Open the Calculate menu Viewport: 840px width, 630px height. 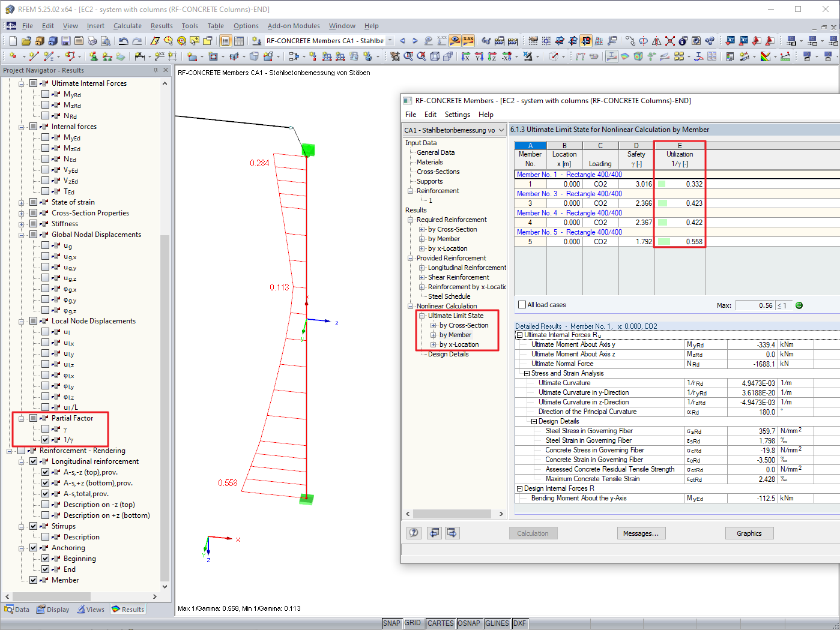[127, 26]
